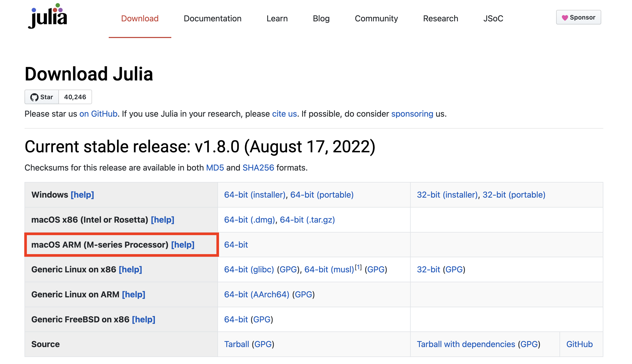Open the SHA256 checksums link

(258, 168)
